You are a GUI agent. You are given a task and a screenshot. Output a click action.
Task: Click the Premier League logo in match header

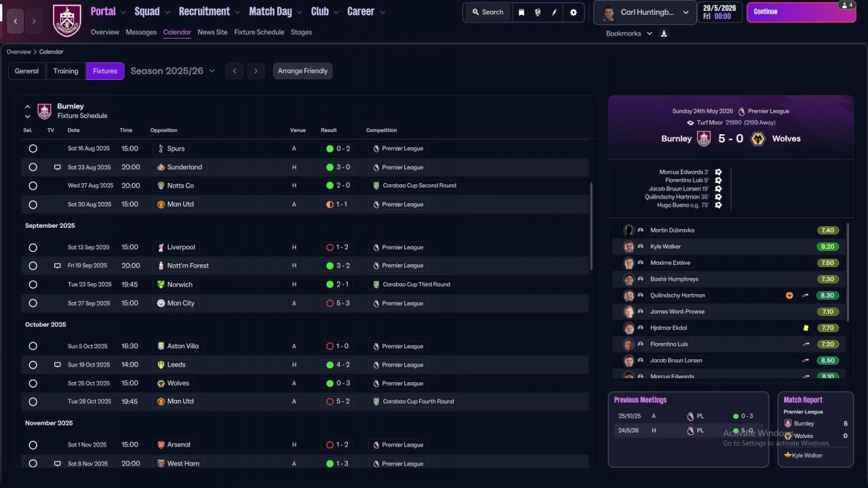click(x=742, y=111)
